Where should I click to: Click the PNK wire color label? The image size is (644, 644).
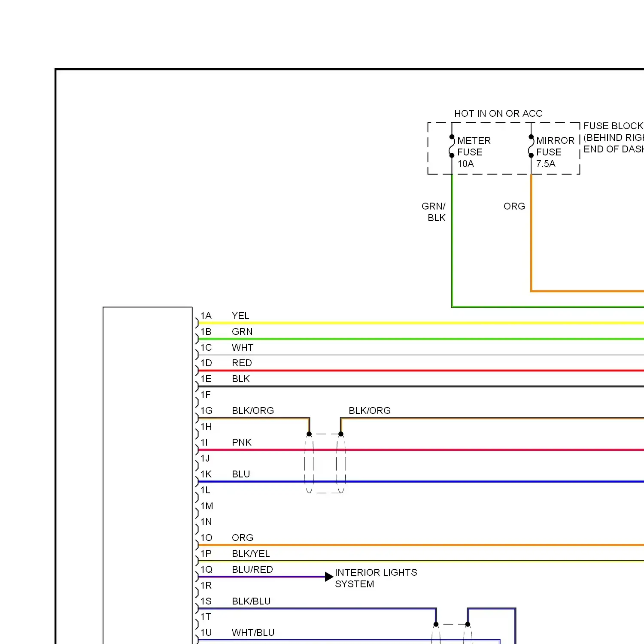(242, 443)
